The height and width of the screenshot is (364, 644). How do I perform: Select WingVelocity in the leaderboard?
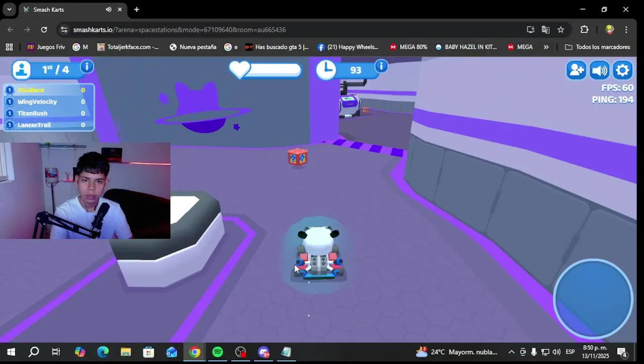pyautogui.click(x=48, y=102)
